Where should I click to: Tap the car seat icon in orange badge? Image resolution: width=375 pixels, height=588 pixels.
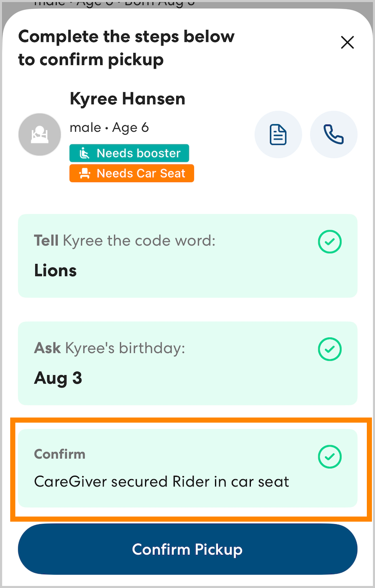[x=84, y=174]
